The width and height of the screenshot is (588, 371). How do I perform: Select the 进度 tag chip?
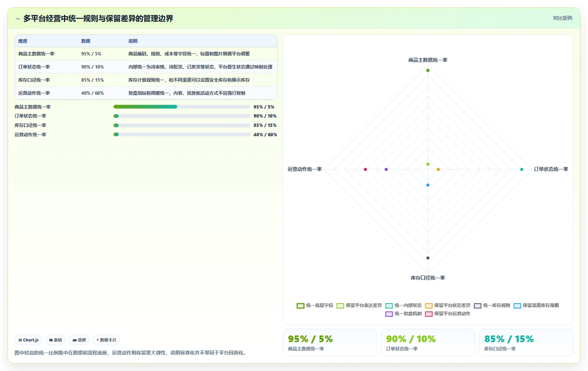point(79,340)
